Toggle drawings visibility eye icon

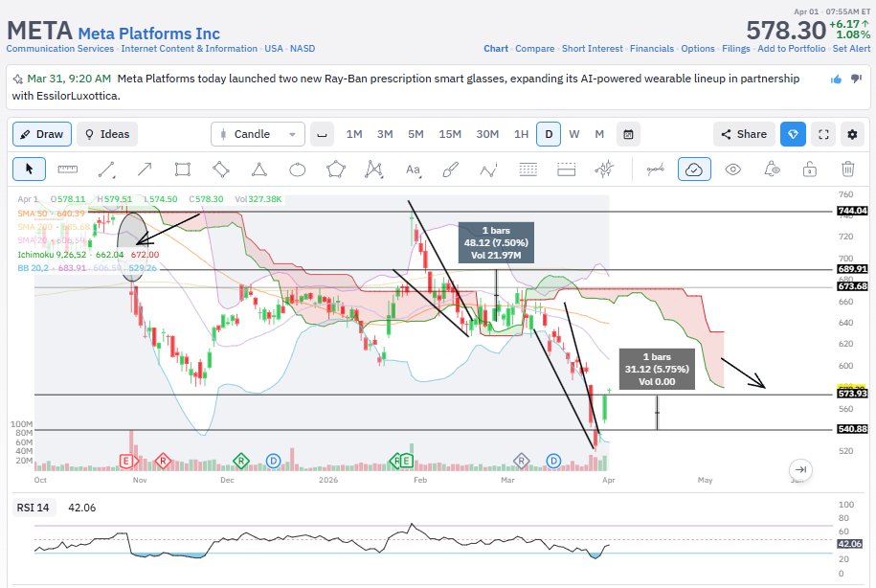coord(733,169)
